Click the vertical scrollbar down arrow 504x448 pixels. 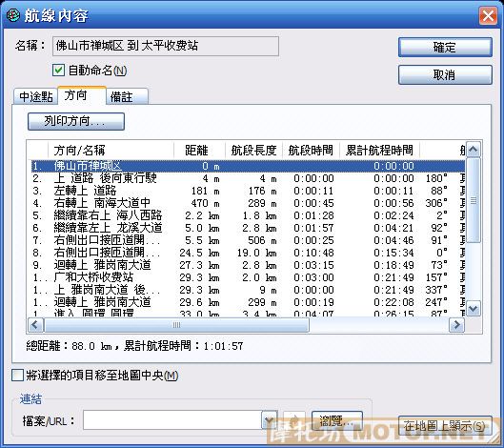point(474,309)
